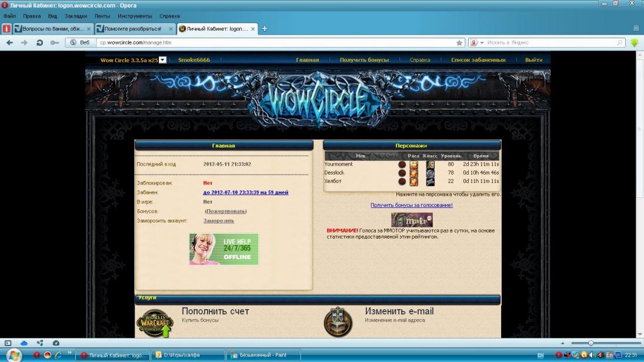Click the page zoom slider in status bar
This screenshot has width=644, height=362.
[591, 343]
